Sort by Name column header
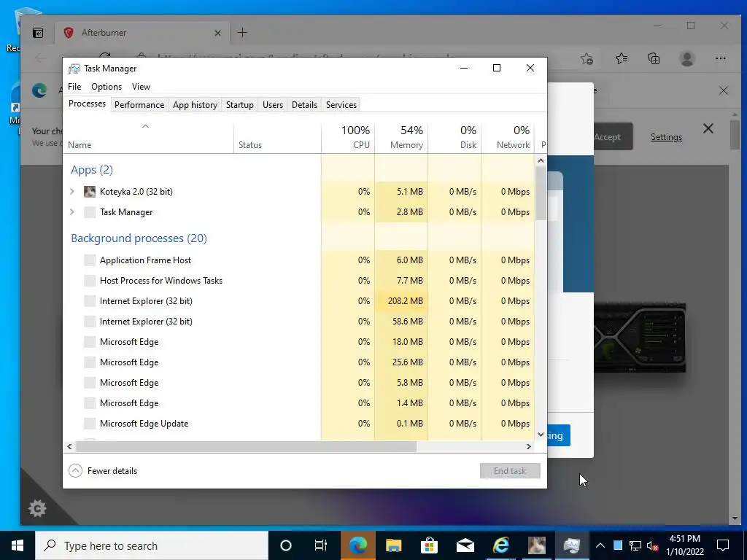Viewport: 747px width, 560px height. click(148, 137)
